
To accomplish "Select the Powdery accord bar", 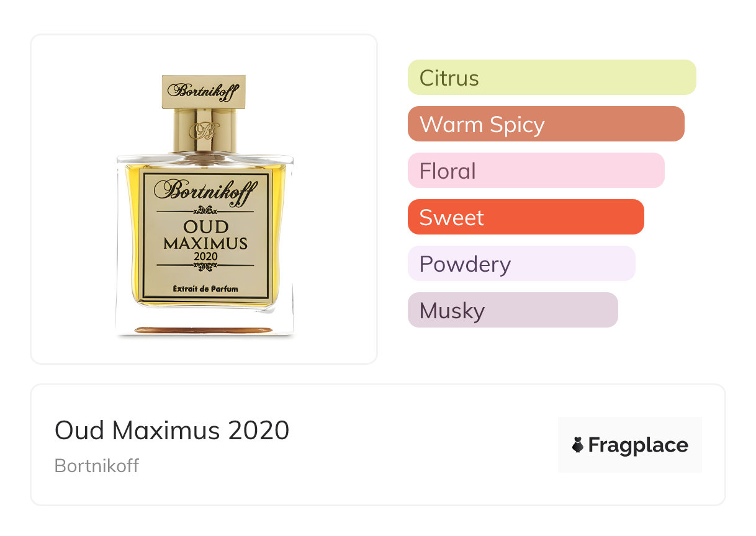I will coord(521,264).
